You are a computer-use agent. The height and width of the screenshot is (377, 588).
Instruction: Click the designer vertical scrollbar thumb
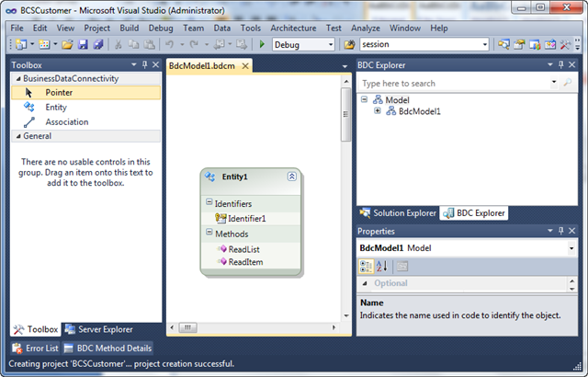pyautogui.click(x=345, y=114)
